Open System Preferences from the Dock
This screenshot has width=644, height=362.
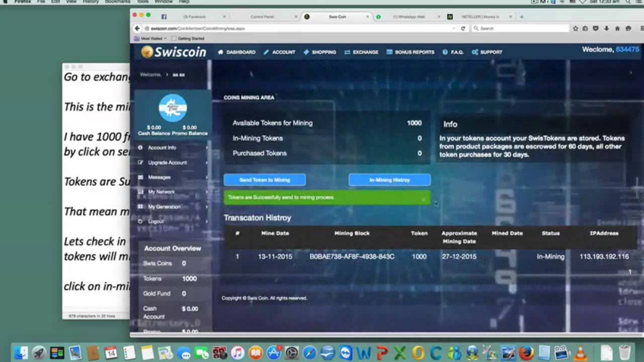[x=291, y=353]
